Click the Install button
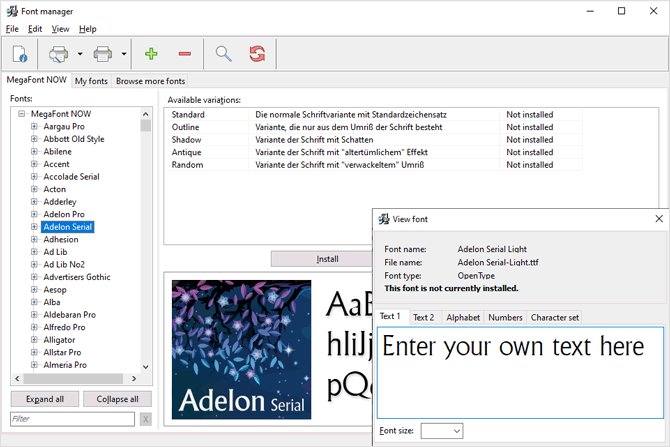The height and width of the screenshot is (447, 670). 322,259
